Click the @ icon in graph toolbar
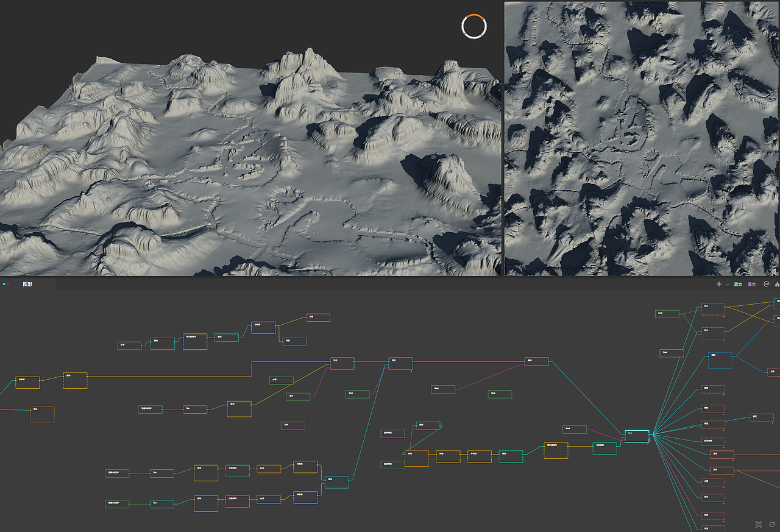This screenshot has height=532, width=780. coord(766,284)
